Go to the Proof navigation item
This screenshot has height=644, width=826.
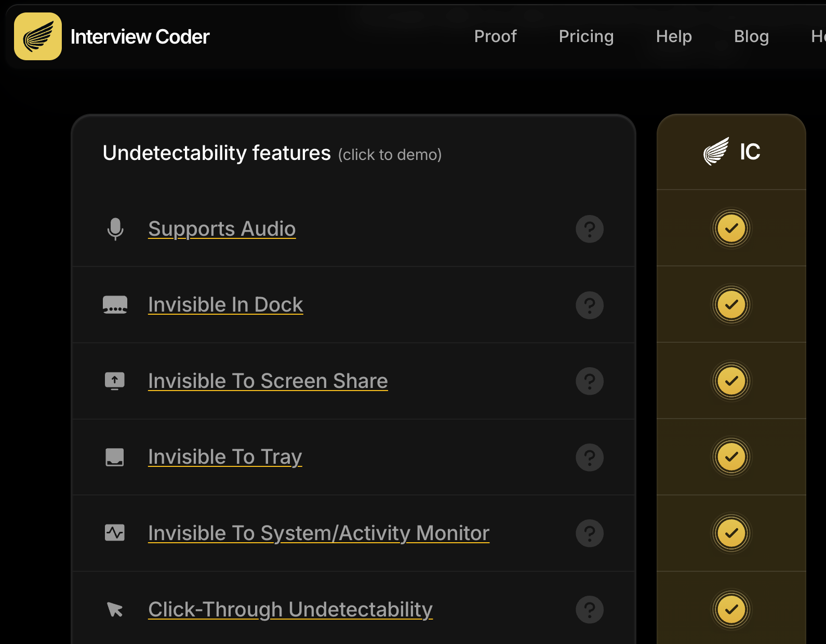(495, 36)
